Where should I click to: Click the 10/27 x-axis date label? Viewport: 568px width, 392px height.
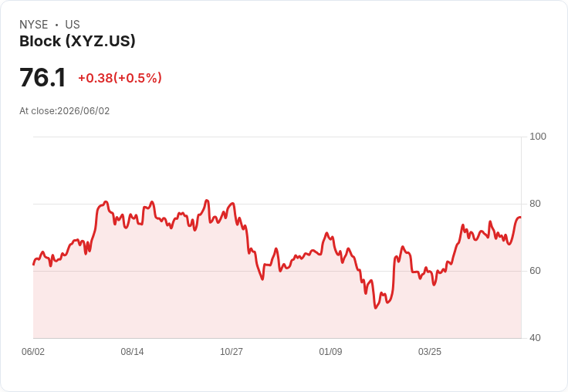pos(232,351)
